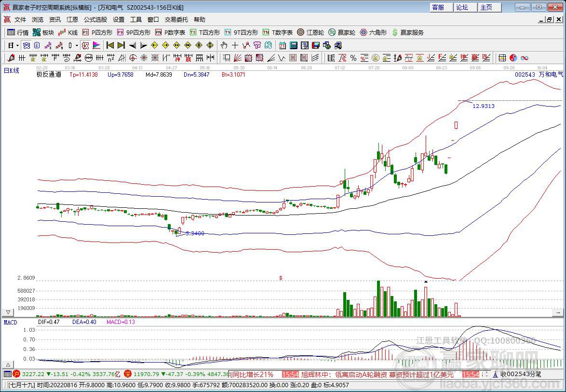Open 赢家服务 dollar-sign service

point(408,32)
